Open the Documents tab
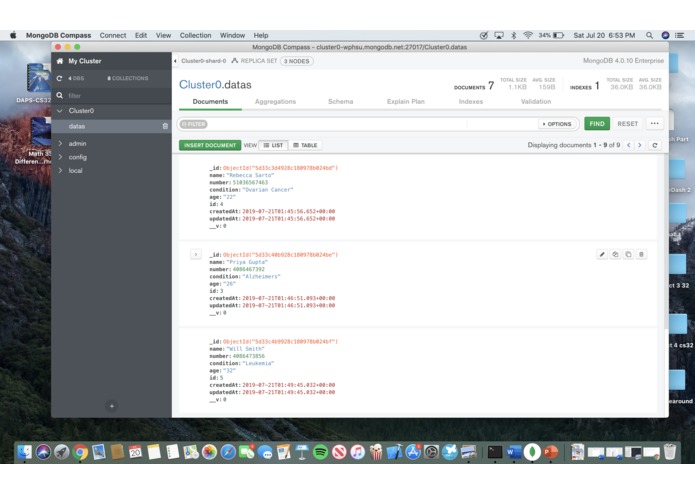 tap(210, 101)
